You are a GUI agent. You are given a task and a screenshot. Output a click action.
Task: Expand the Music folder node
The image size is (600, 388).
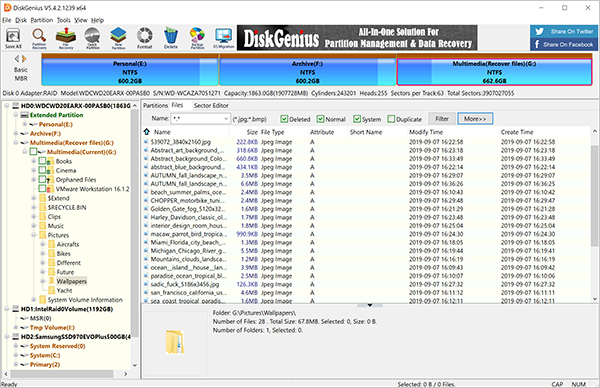coord(34,226)
